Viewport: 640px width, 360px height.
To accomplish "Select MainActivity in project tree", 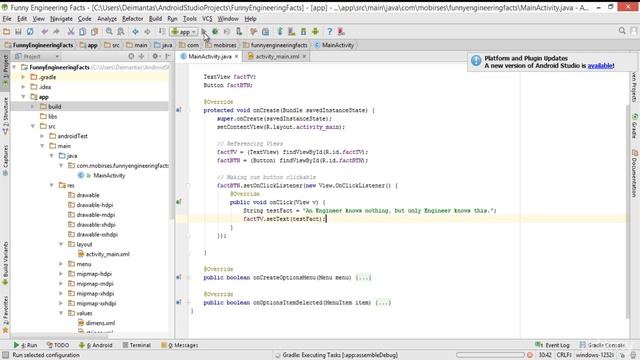I will (x=109, y=176).
